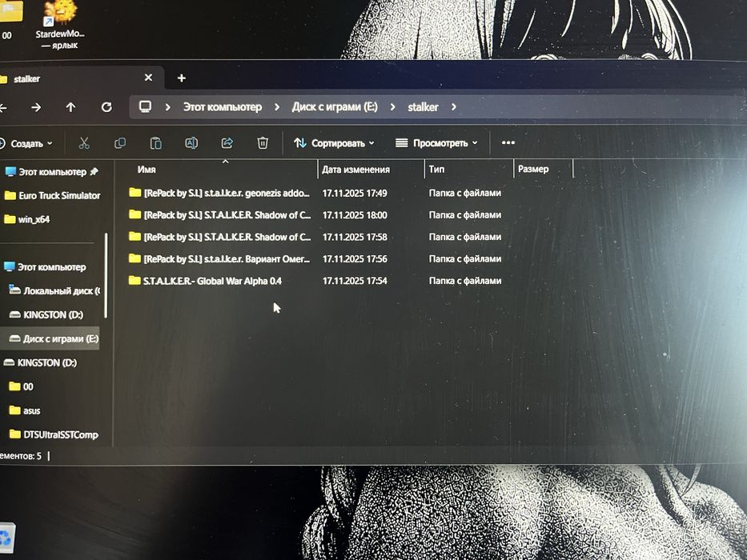
Task: Click the Delete trash can icon
Action: [263, 143]
